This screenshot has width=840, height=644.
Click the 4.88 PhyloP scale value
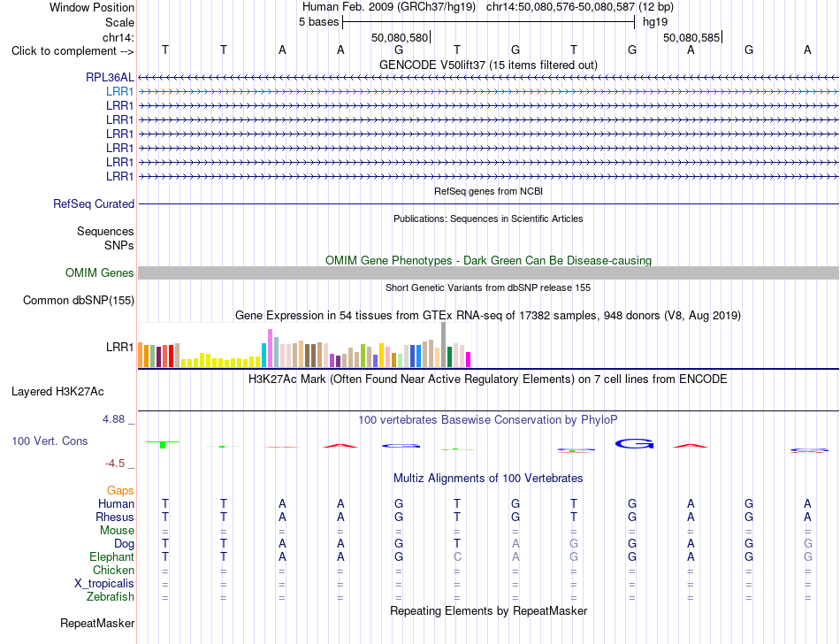[x=113, y=419]
